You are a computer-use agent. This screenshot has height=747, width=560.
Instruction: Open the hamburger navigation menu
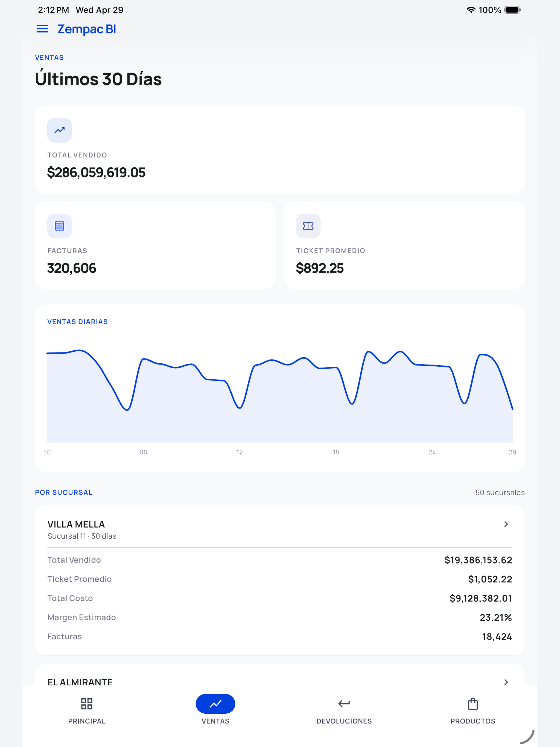pos(42,29)
